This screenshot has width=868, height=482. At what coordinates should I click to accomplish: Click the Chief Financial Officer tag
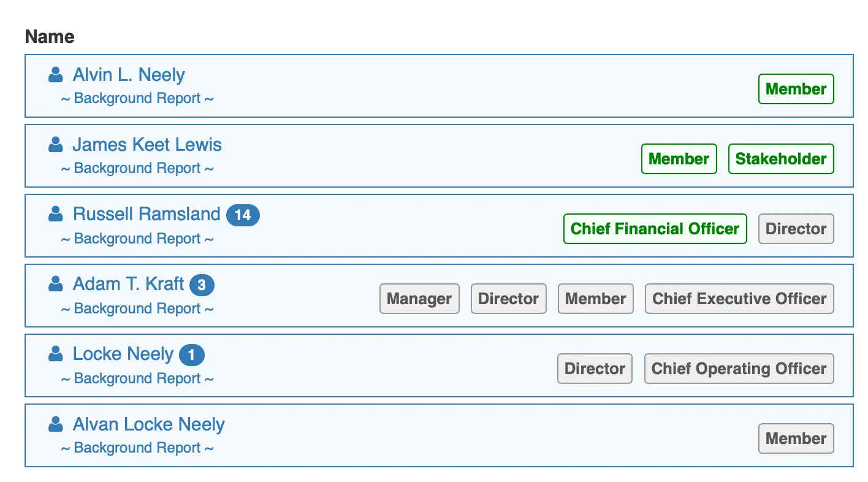pyautogui.click(x=655, y=229)
